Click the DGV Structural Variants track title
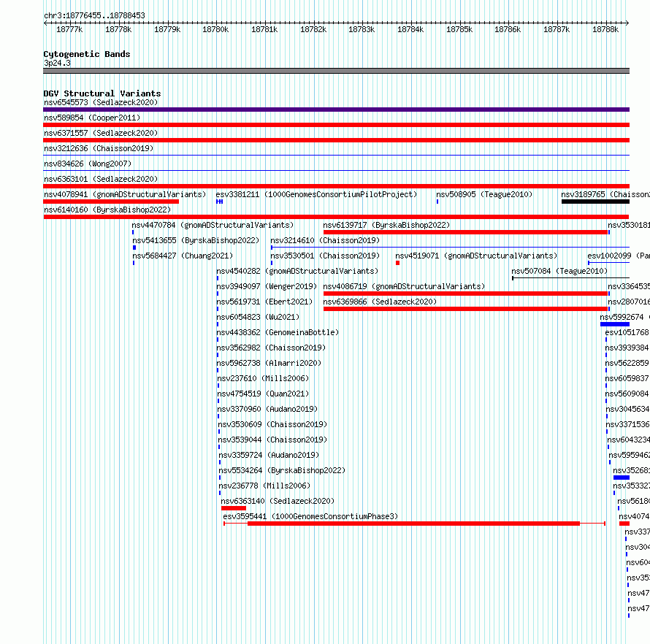Screen dimensions: 650x644 click(102, 93)
